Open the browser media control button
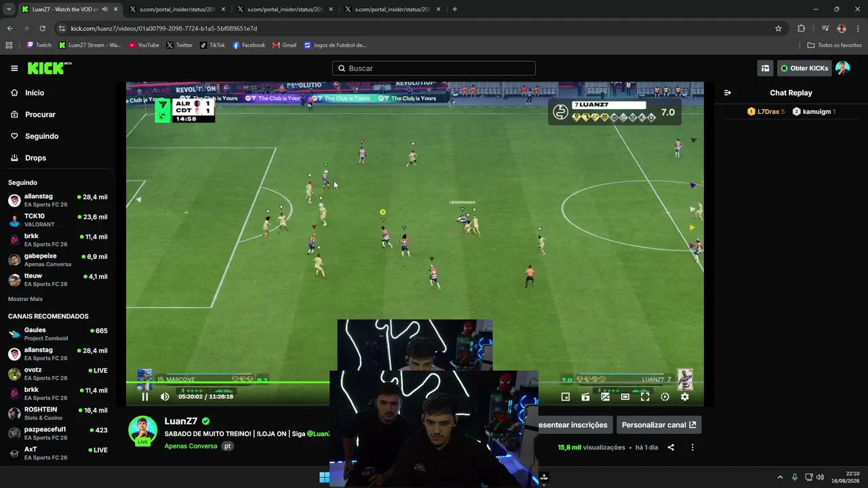Viewport: 868px width, 488px height. click(825, 28)
